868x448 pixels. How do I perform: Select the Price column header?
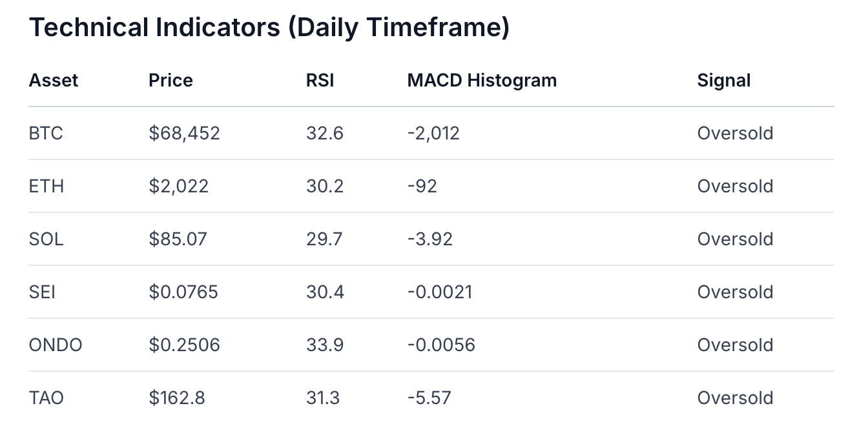coord(170,81)
